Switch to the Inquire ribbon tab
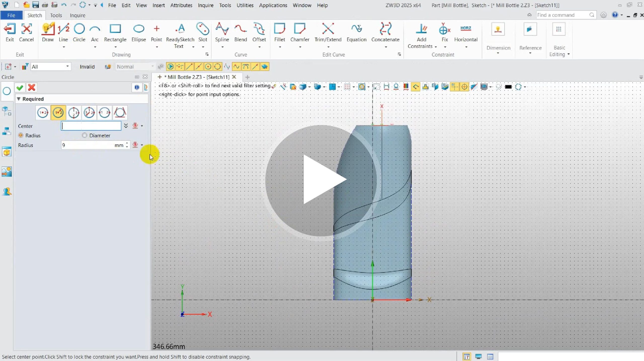644x361 pixels. point(77,15)
